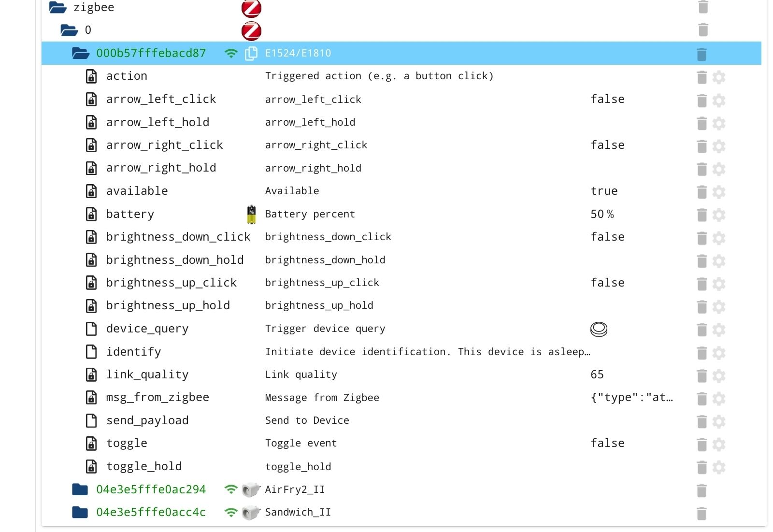Delete the AirFry2_II device
This screenshot has width=773, height=532.
click(701, 490)
